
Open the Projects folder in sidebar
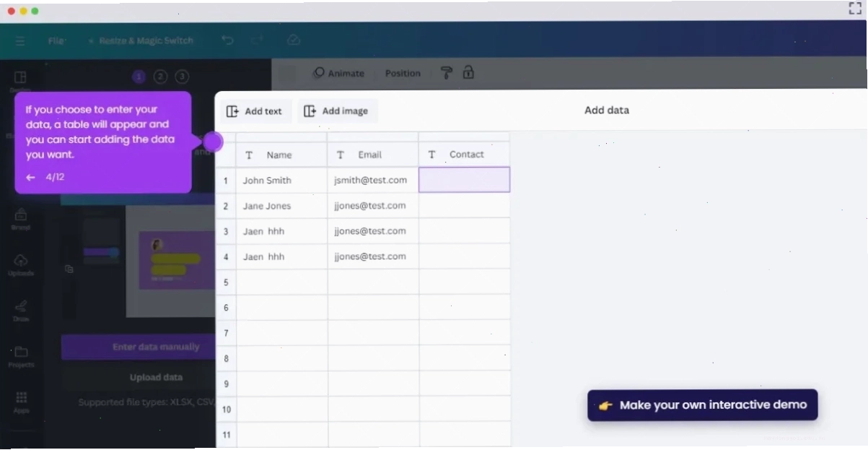pos(20,356)
